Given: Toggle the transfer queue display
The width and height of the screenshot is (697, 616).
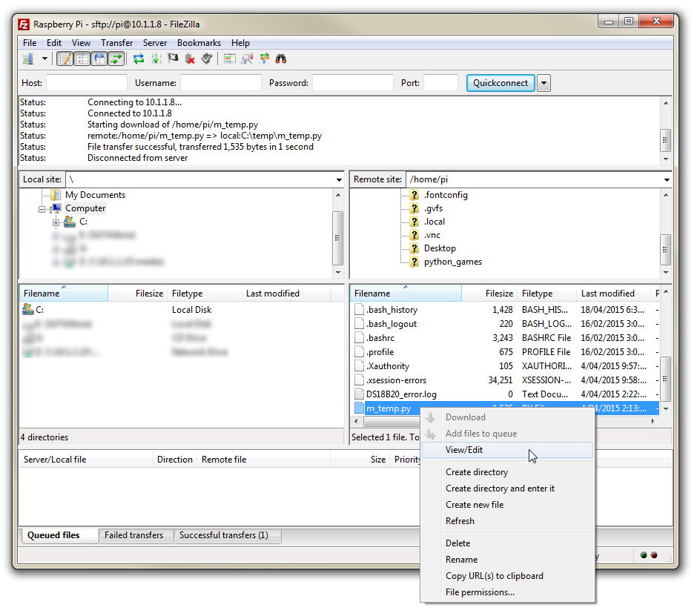Looking at the screenshot, I should coord(116,59).
